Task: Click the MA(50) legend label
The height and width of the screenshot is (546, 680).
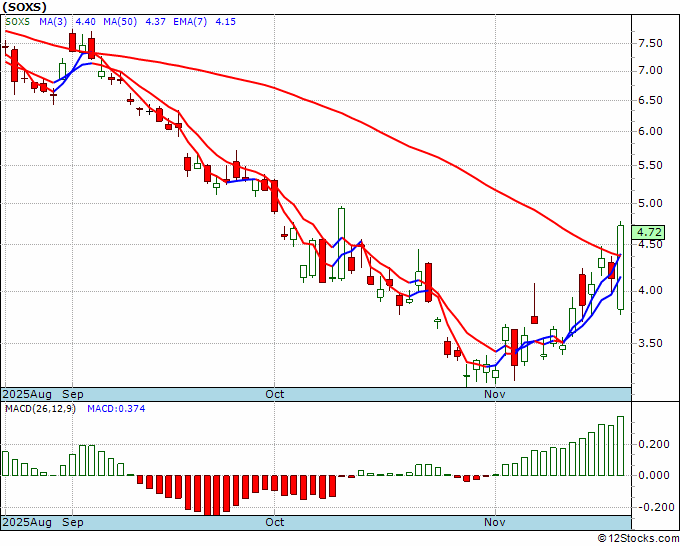Action: [x=120, y=22]
